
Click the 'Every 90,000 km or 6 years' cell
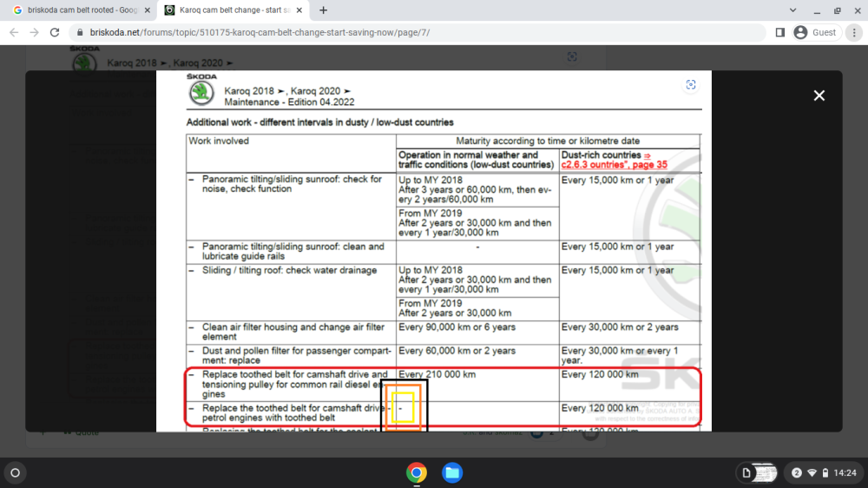(457, 327)
